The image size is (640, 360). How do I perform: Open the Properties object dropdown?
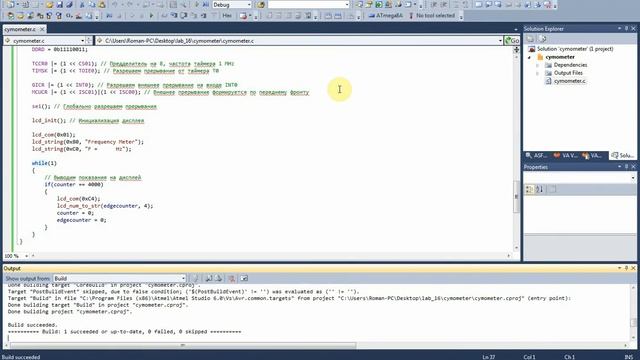(x=633, y=178)
